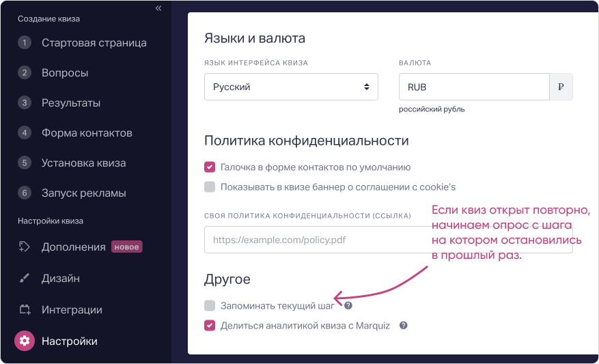Open Форма контактов step

click(x=87, y=133)
